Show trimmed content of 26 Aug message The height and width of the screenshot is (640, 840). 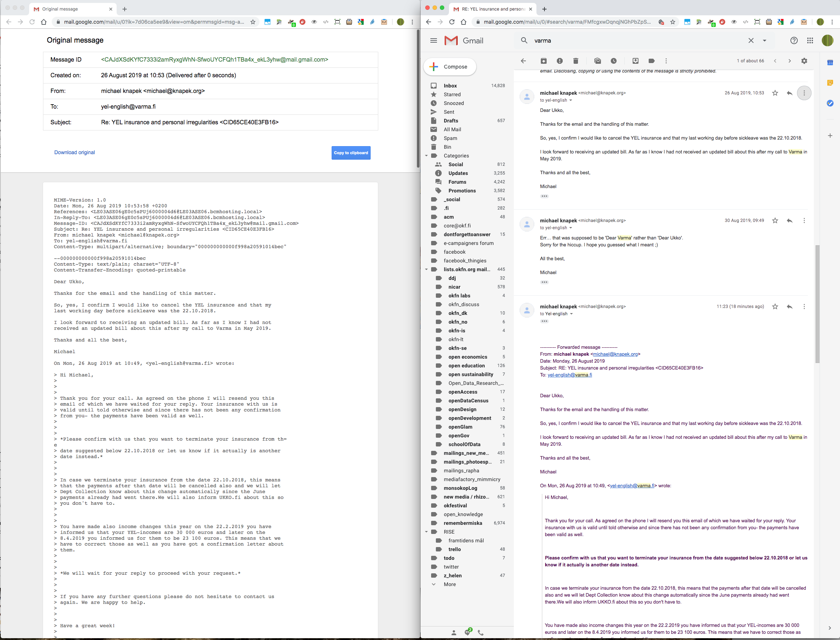point(544,196)
